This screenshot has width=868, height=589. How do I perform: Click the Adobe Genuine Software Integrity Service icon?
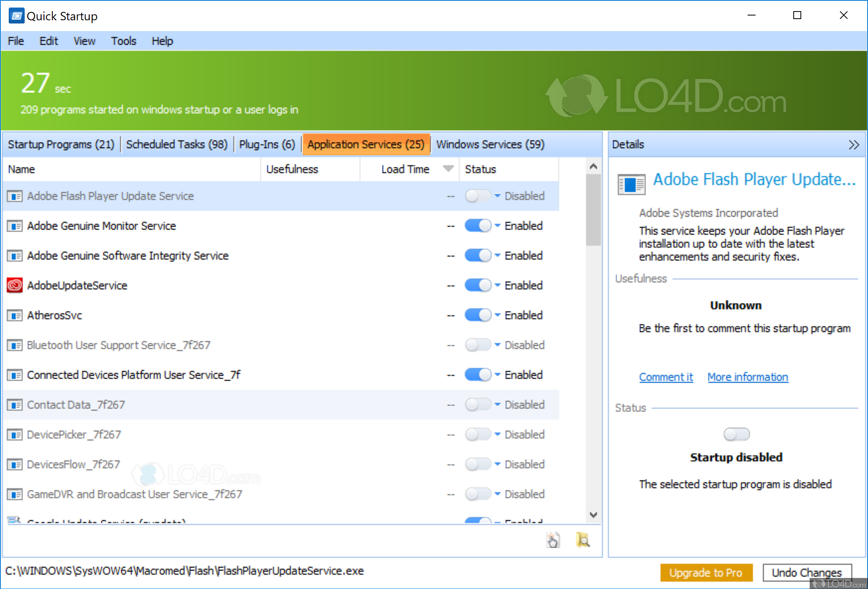(15, 256)
